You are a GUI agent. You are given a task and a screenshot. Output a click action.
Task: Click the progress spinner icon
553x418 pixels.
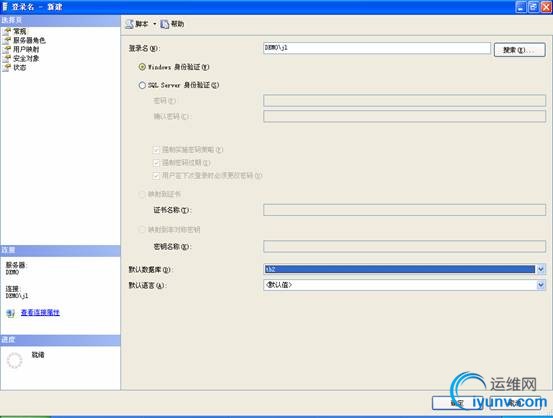[x=14, y=360]
